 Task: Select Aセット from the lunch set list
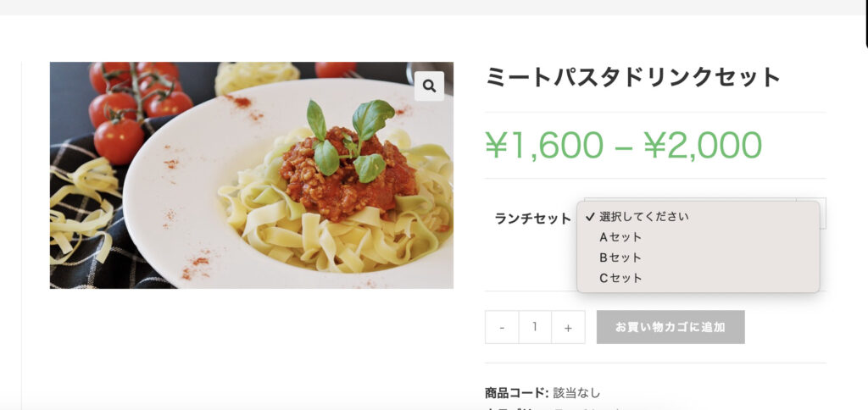point(620,237)
